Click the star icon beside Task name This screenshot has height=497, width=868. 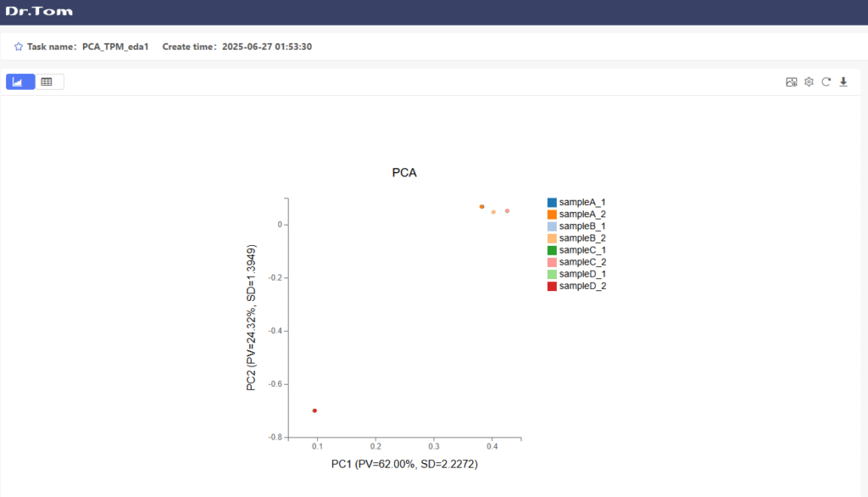tap(19, 47)
